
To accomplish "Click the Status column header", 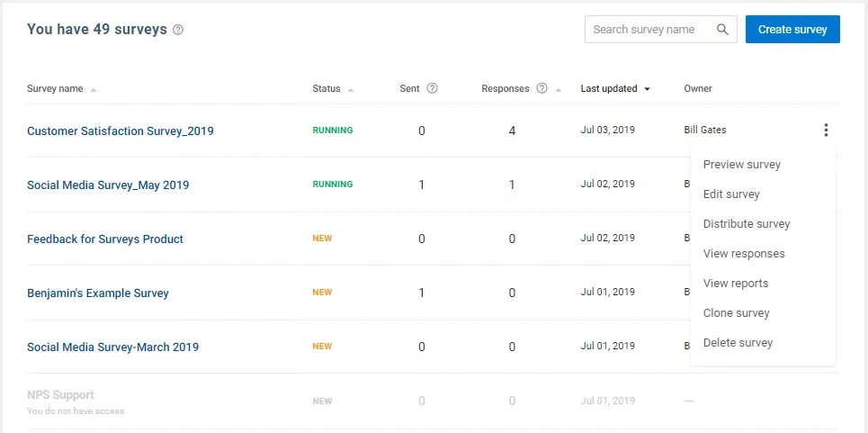I will [327, 88].
